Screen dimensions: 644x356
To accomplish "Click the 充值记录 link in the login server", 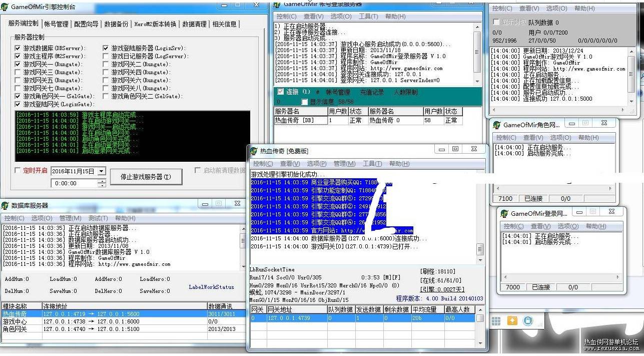I will tap(372, 93).
